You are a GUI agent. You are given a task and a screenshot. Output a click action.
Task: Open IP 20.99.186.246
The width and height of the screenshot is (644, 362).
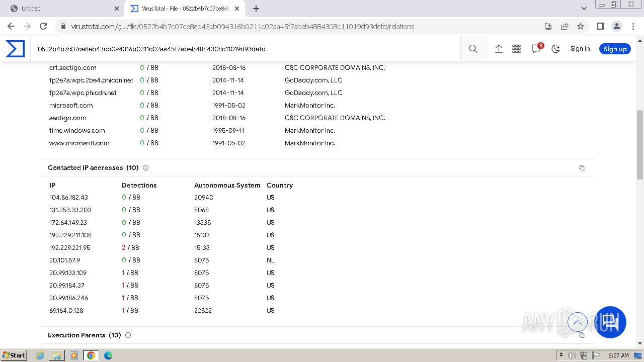pyautogui.click(x=68, y=298)
